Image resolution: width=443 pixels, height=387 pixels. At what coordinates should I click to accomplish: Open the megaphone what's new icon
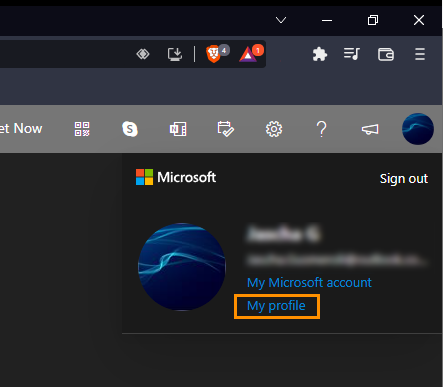370,129
